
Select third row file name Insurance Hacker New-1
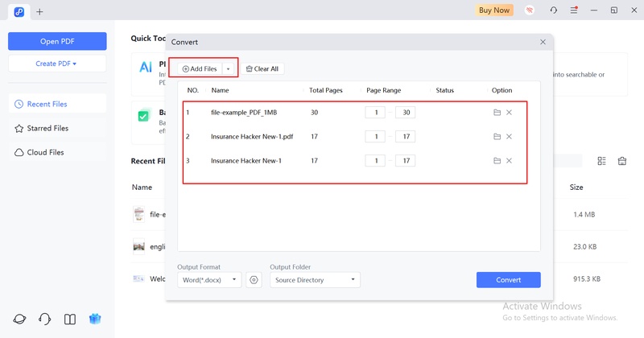246,161
